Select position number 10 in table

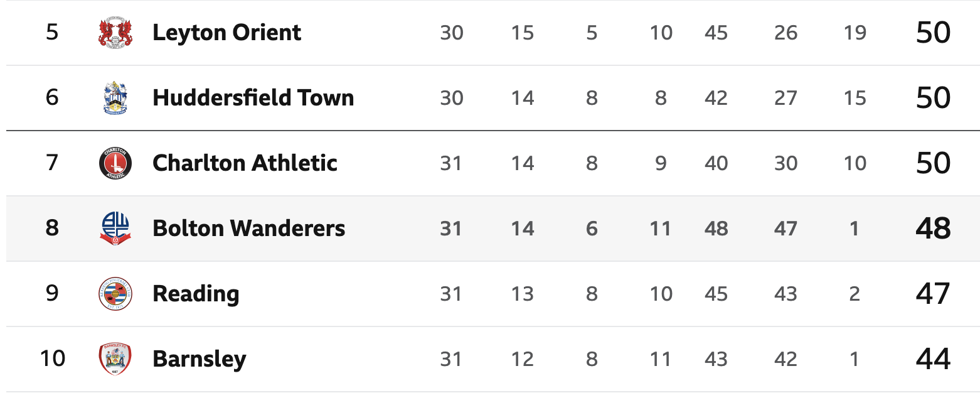point(52,358)
